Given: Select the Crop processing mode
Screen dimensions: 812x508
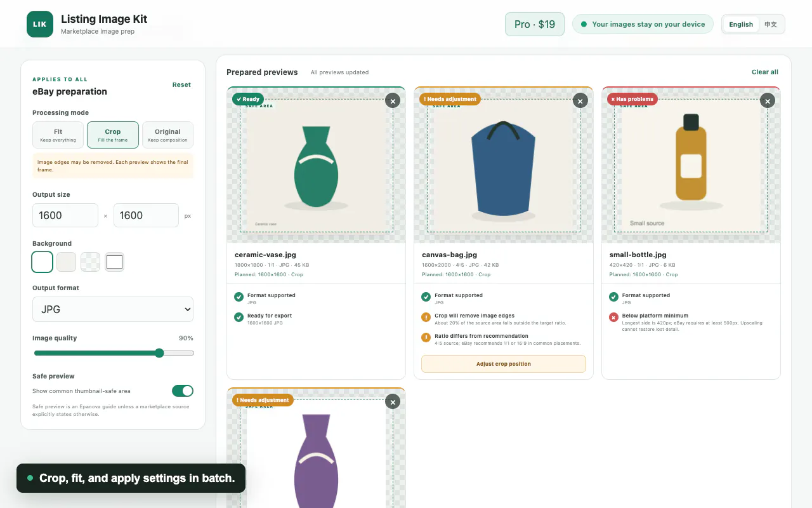Looking at the screenshot, I should pyautogui.click(x=113, y=135).
